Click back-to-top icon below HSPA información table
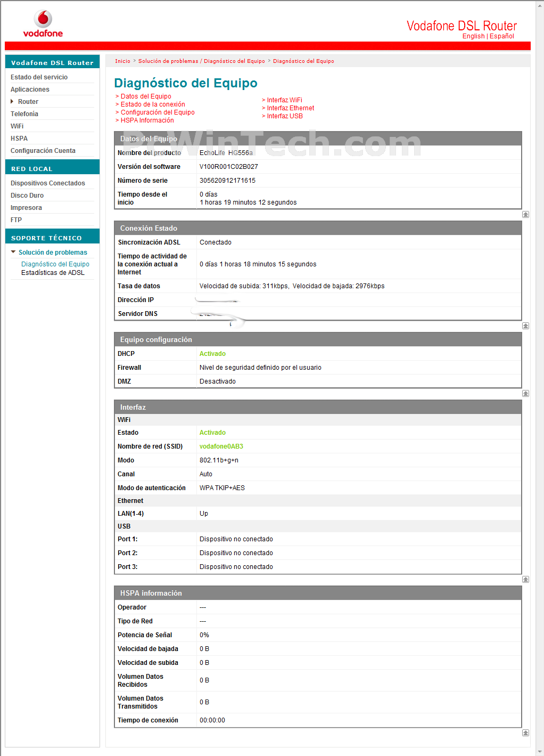The width and height of the screenshot is (544, 756). [525, 733]
